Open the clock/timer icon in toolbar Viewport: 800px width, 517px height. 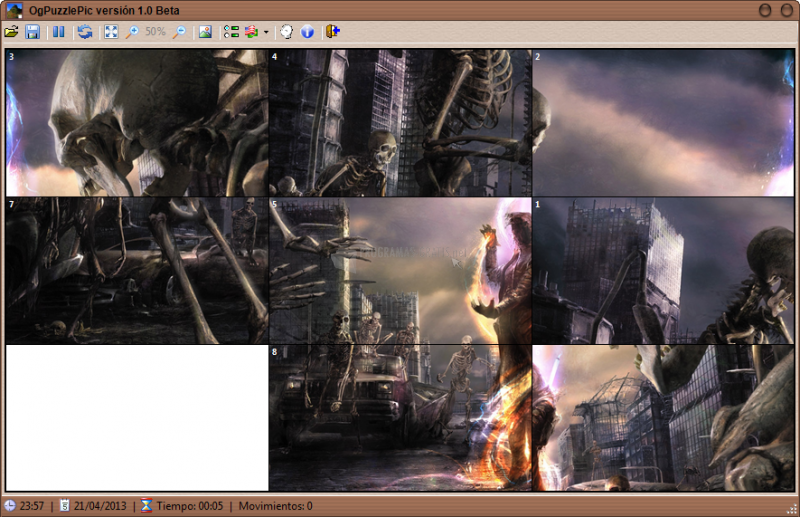(x=287, y=32)
